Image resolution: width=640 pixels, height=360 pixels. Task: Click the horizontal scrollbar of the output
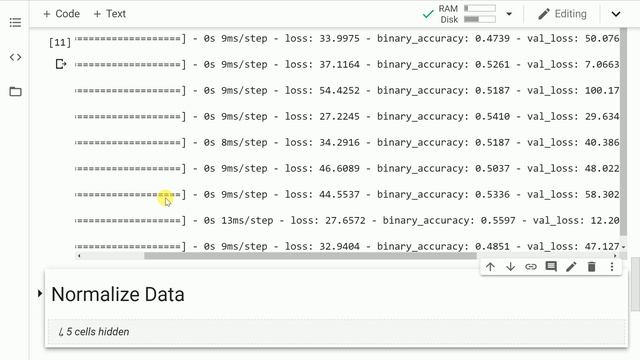[310, 256]
